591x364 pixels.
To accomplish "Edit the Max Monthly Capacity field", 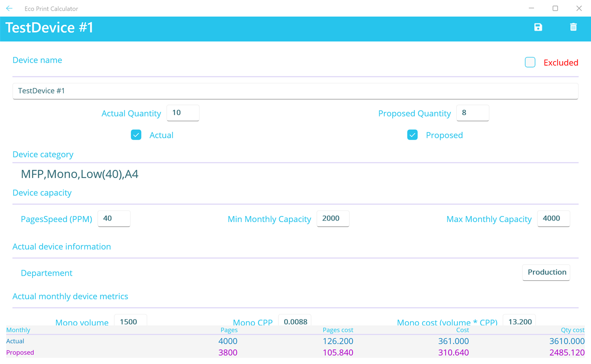I will 554,218.
